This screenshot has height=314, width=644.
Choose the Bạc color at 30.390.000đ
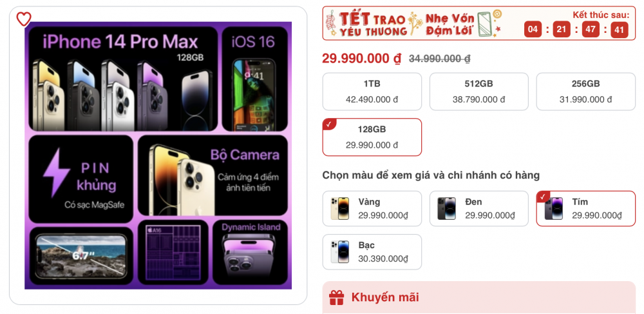click(372, 252)
